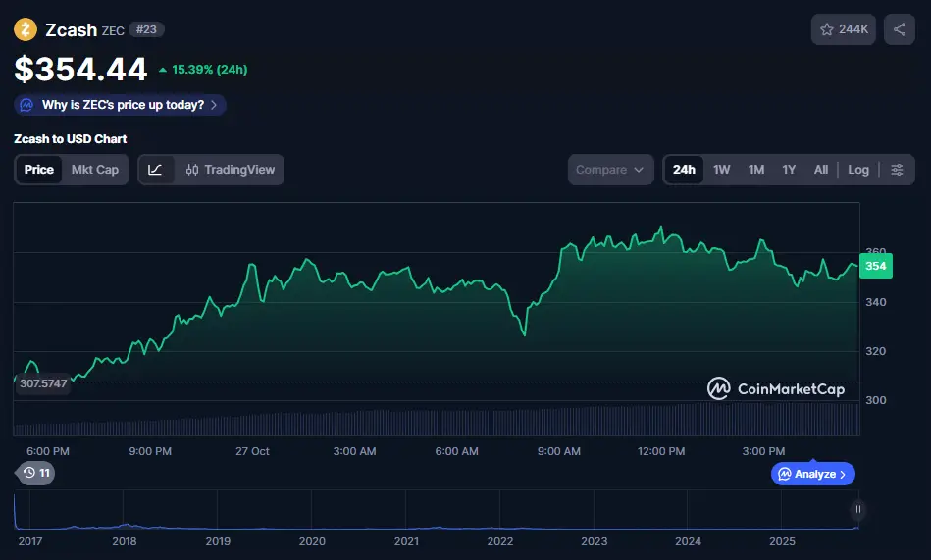Click the 6:00 PM axis label
The width and height of the screenshot is (931, 560).
47,451
